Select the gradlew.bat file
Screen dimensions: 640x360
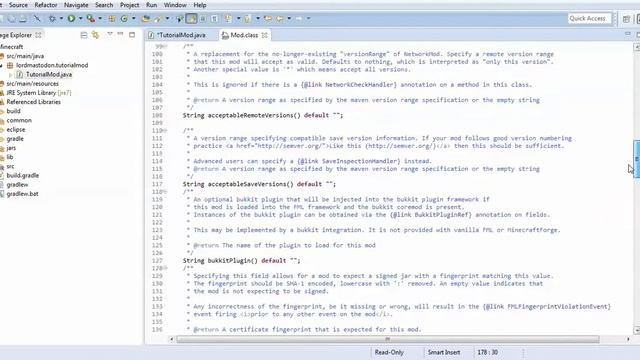[22, 194]
